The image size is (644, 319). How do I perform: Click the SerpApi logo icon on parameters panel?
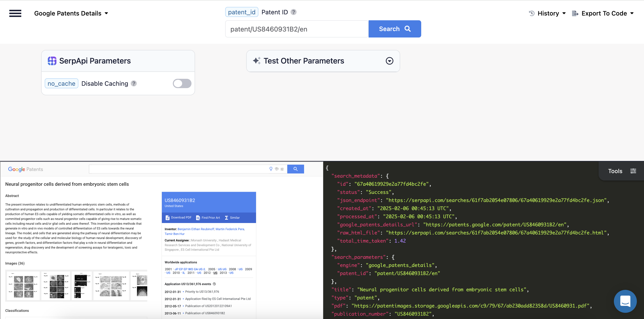[x=52, y=61]
